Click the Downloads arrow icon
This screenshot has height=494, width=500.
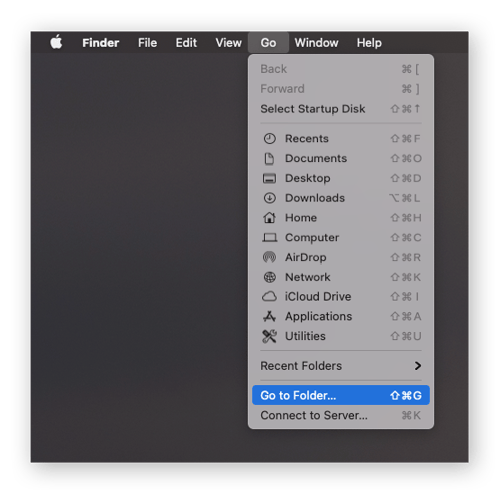click(x=269, y=198)
